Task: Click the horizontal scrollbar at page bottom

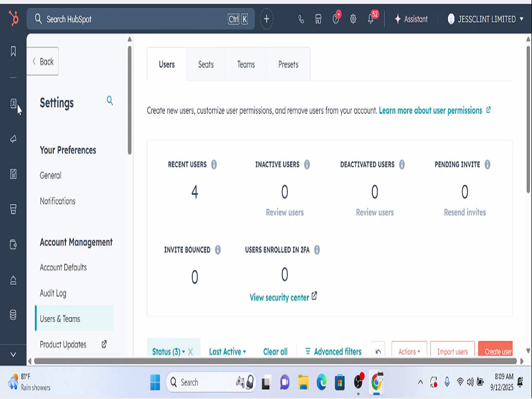Action: click(x=275, y=361)
